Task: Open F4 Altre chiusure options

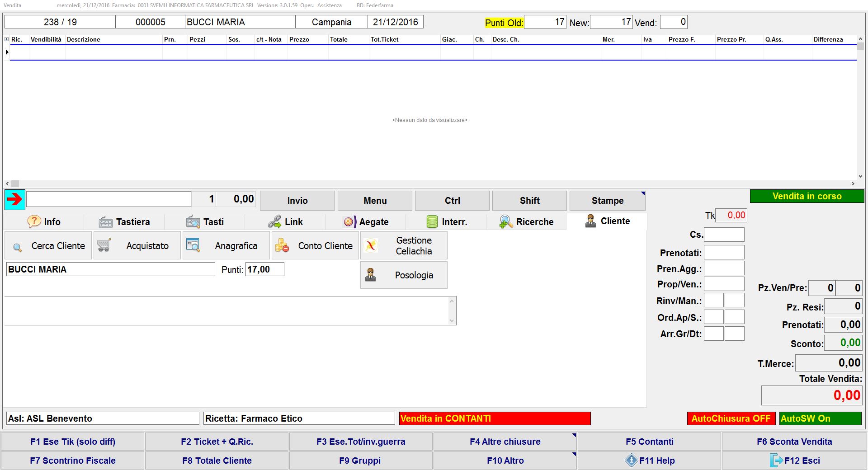Action: coord(505,442)
